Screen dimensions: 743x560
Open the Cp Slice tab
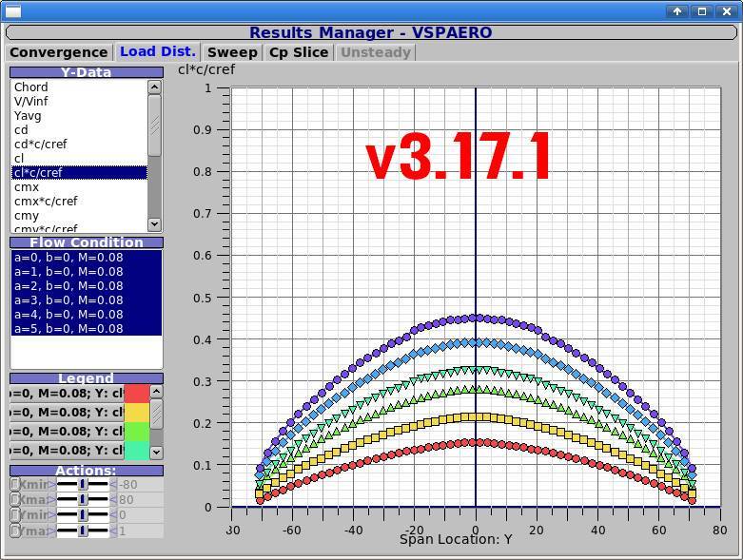coord(299,52)
